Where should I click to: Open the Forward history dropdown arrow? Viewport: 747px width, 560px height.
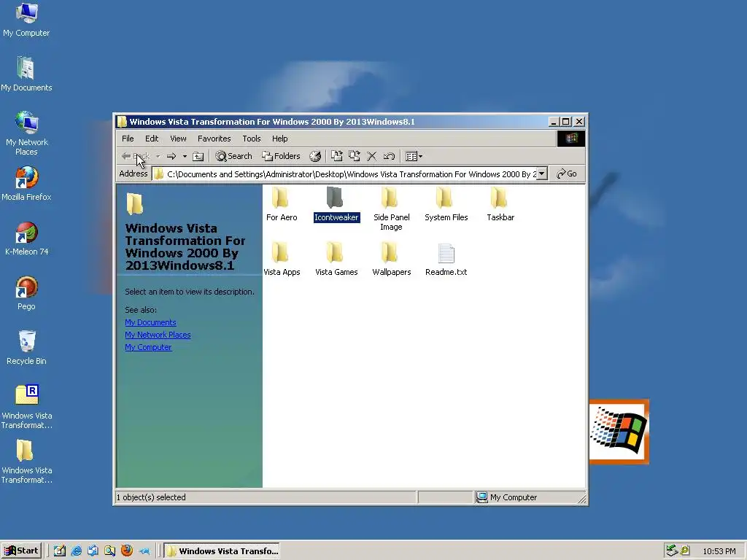[185, 156]
